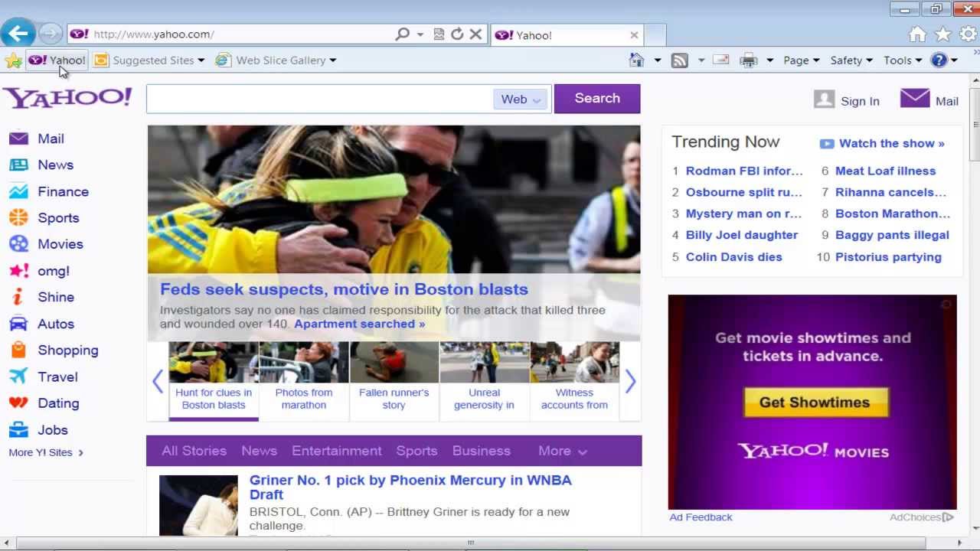Open Favorites star icon at top right
The width and height of the screenshot is (980, 551).
coord(943,34)
